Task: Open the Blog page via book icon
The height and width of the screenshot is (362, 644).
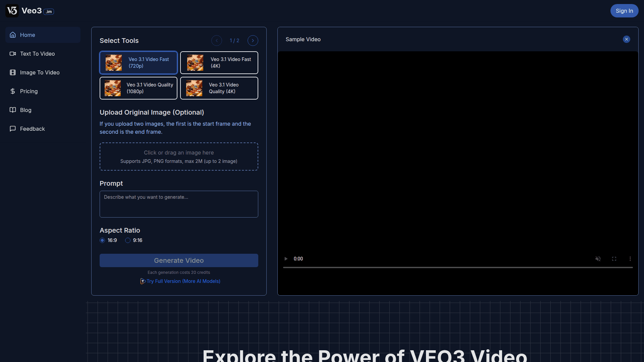Action: coord(12,110)
